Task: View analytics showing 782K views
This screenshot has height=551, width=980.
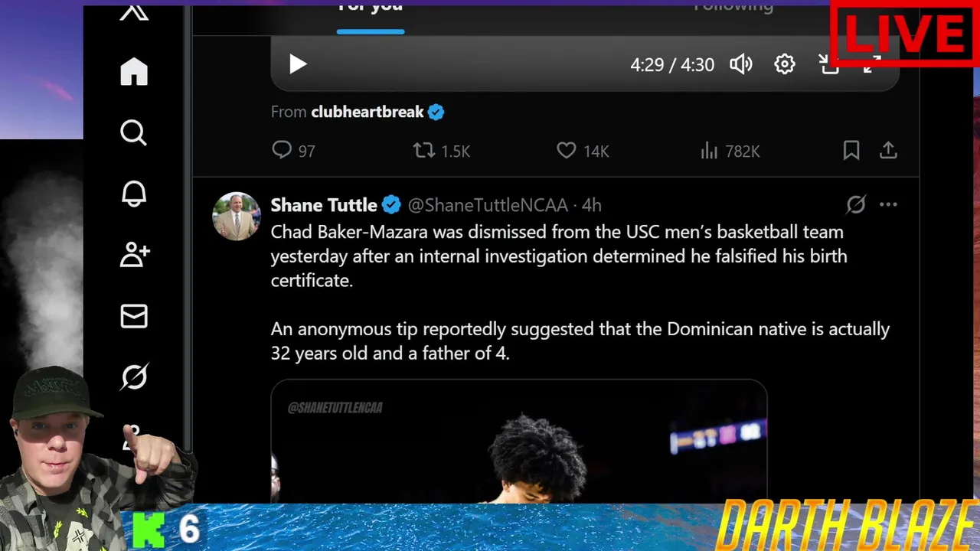Action: [x=730, y=151]
